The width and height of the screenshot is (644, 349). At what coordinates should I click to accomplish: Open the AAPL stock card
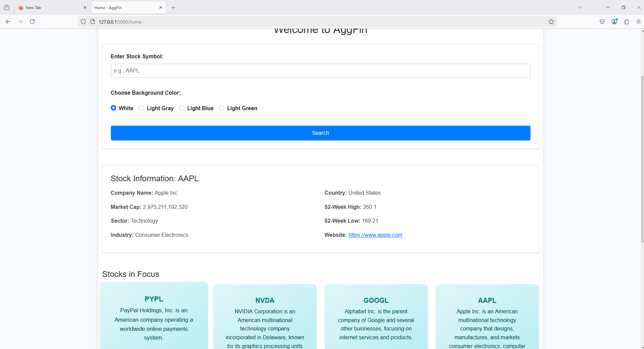pyautogui.click(x=487, y=317)
